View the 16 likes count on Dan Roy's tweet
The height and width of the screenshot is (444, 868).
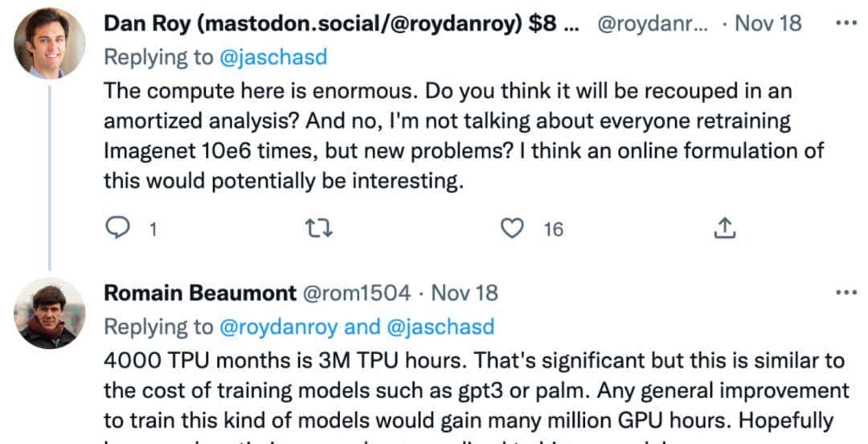coord(553,230)
